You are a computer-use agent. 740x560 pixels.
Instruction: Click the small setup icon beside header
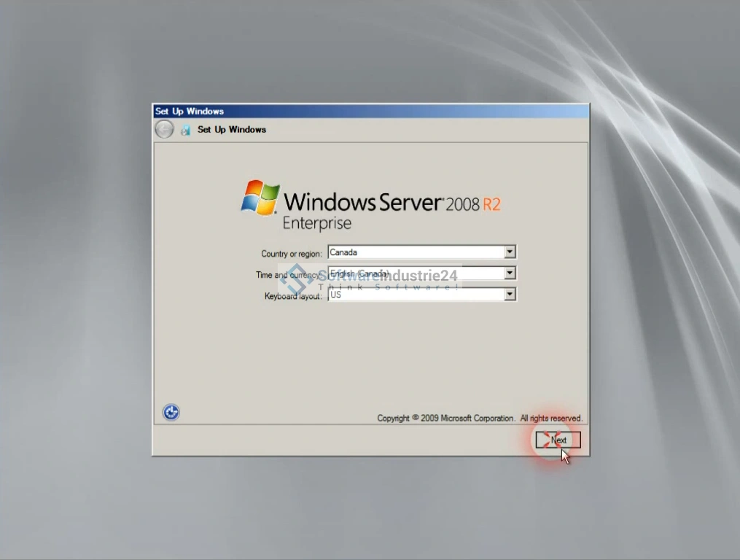185,130
